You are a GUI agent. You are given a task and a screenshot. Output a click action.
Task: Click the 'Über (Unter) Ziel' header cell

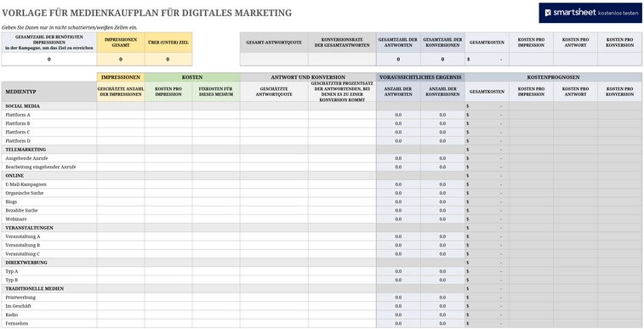coord(168,43)
